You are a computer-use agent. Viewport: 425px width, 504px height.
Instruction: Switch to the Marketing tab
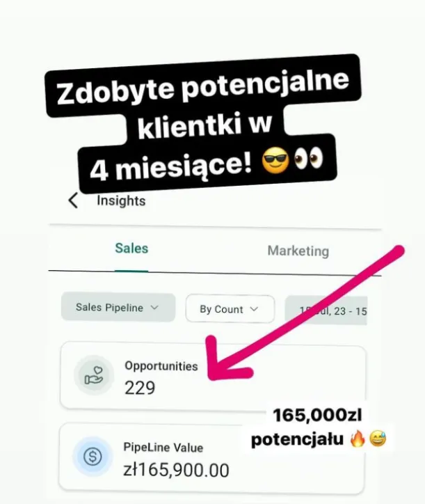point(298,251)
